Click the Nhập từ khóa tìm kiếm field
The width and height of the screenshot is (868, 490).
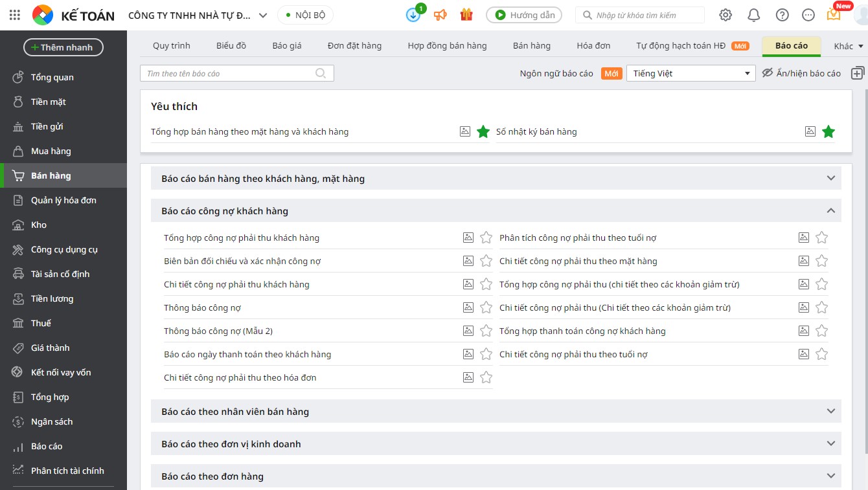pos(640,15)
